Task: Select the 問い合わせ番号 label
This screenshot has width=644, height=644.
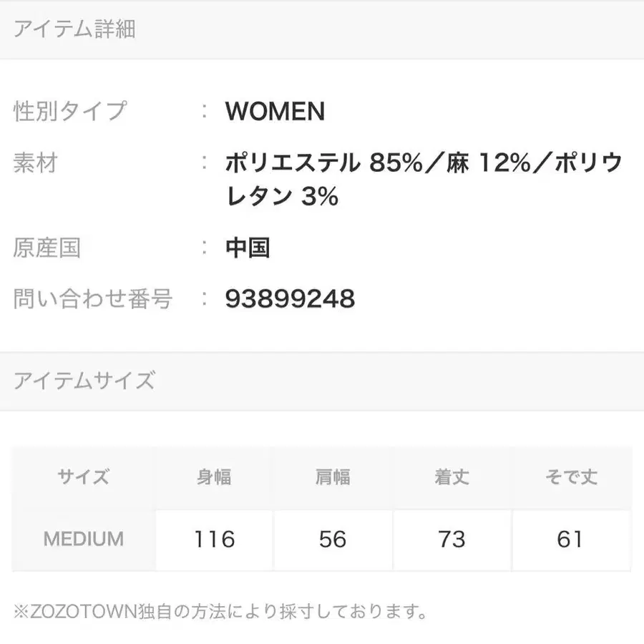Action: 93,298
